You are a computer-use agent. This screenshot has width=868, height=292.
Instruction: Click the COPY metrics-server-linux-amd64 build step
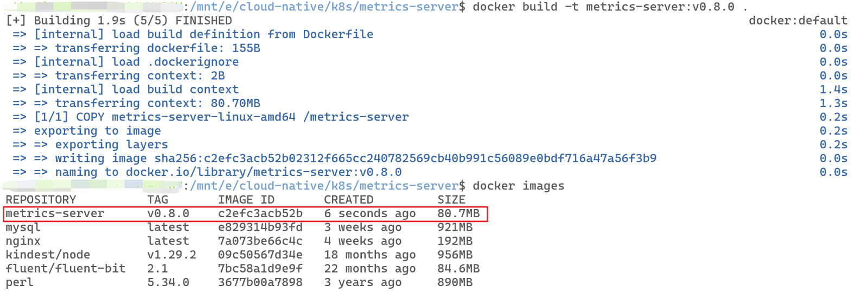[x=221, y=117]
